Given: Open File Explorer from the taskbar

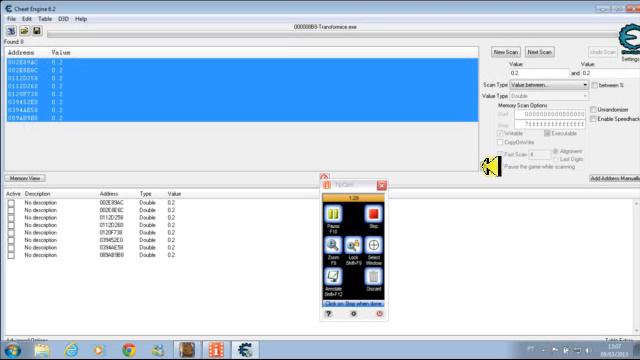Looking at the screenshot, I should point(42,350).
